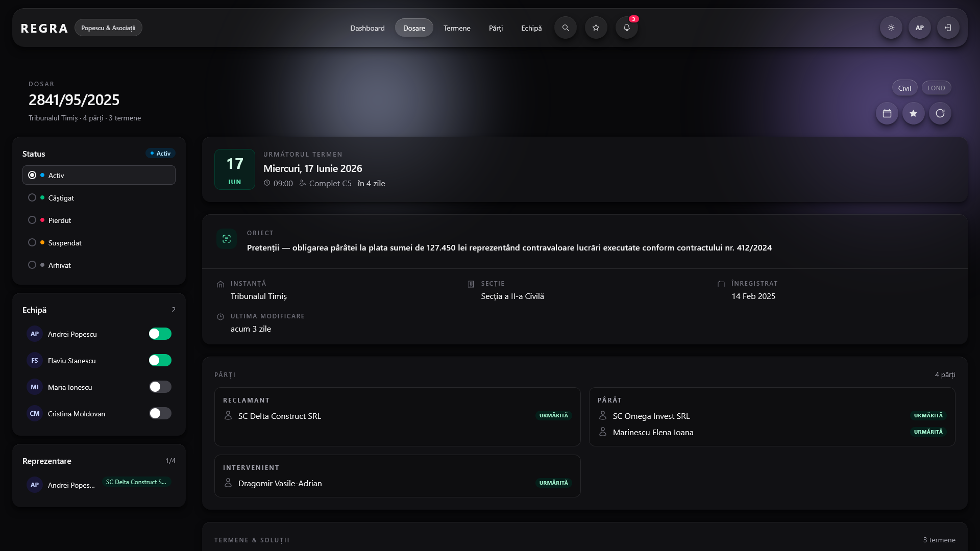Click the AP avatar in Reprezentare panel

point(35,485)
